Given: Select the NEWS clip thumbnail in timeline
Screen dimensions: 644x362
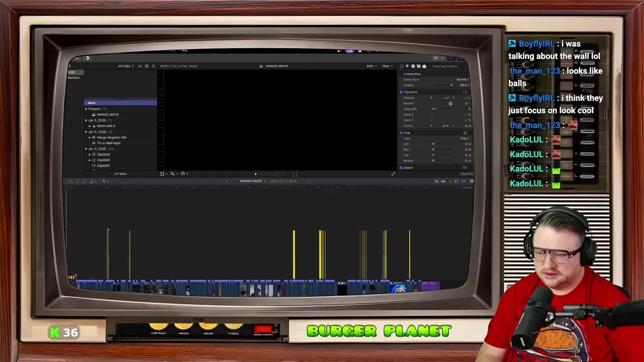Looking at the screenshot, I should click(397, 288).
